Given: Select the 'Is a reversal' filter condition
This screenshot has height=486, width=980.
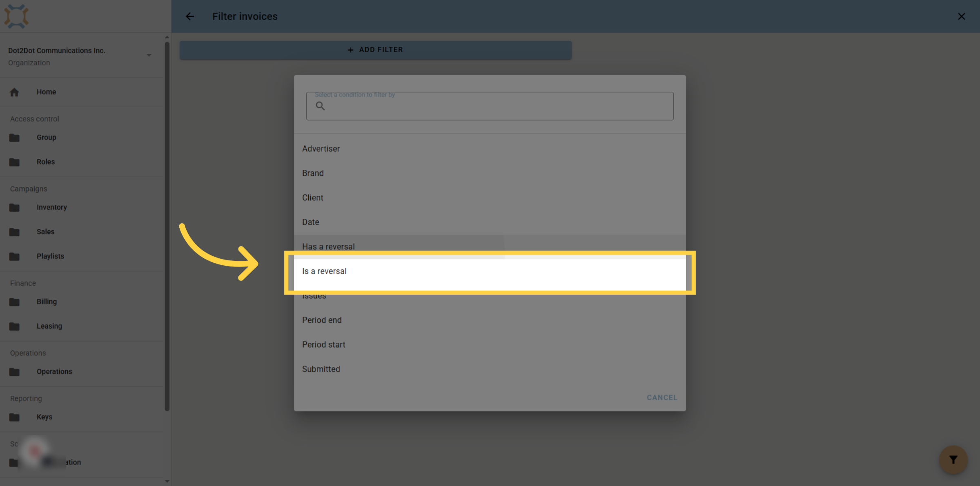Looking at the screenshot, I should pos(490,271).
